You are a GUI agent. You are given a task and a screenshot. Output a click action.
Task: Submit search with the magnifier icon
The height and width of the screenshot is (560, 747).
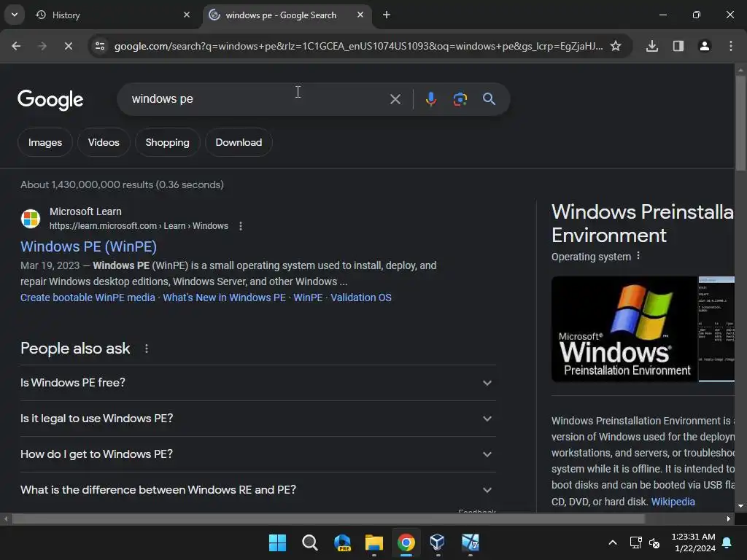coord(489,99)
